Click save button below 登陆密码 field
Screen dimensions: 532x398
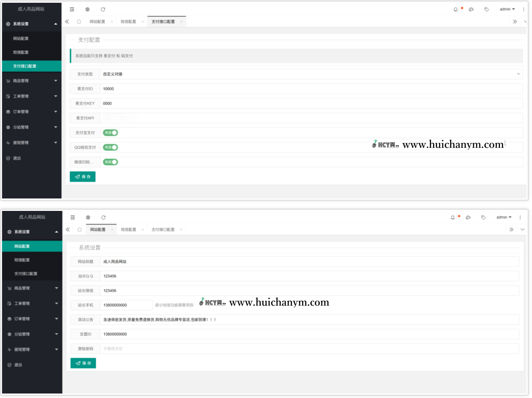point(83,363)
